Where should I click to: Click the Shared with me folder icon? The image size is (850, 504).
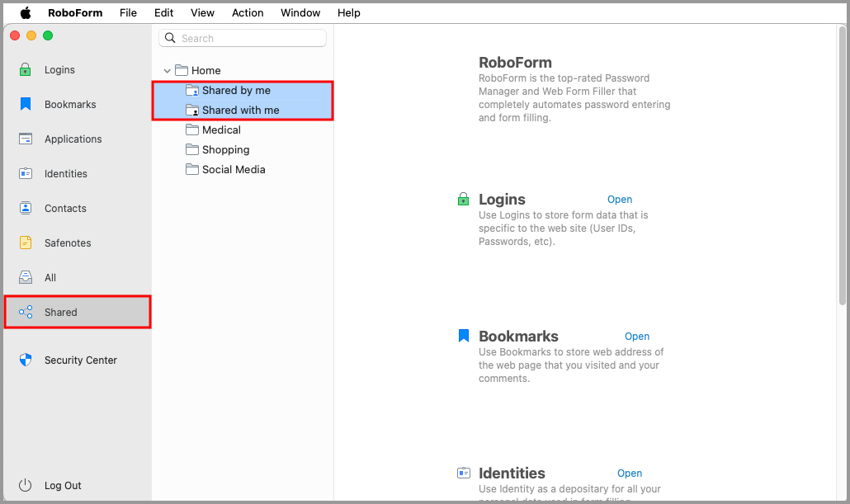(x=192, y=110)
